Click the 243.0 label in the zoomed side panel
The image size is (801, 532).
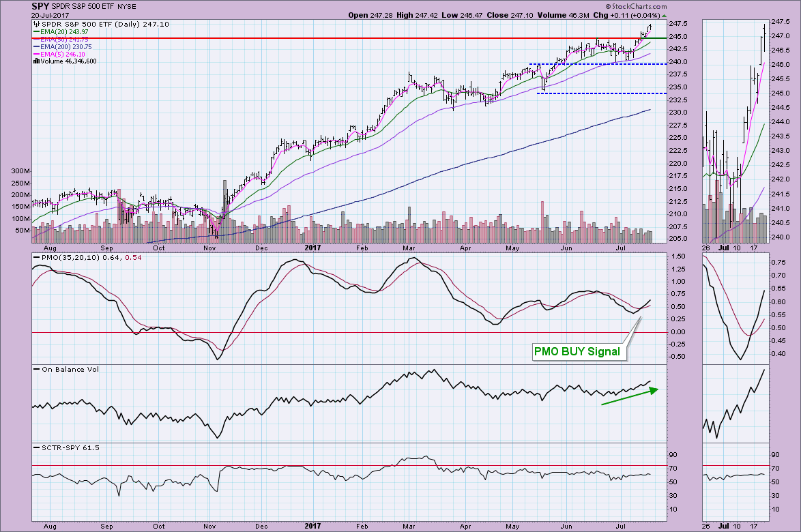click(781, 151)
